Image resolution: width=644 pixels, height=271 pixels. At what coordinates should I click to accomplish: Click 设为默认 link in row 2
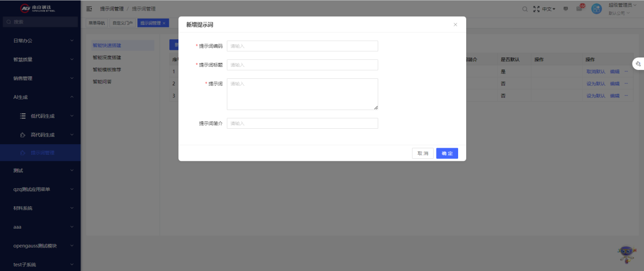(x=596, y=83)
